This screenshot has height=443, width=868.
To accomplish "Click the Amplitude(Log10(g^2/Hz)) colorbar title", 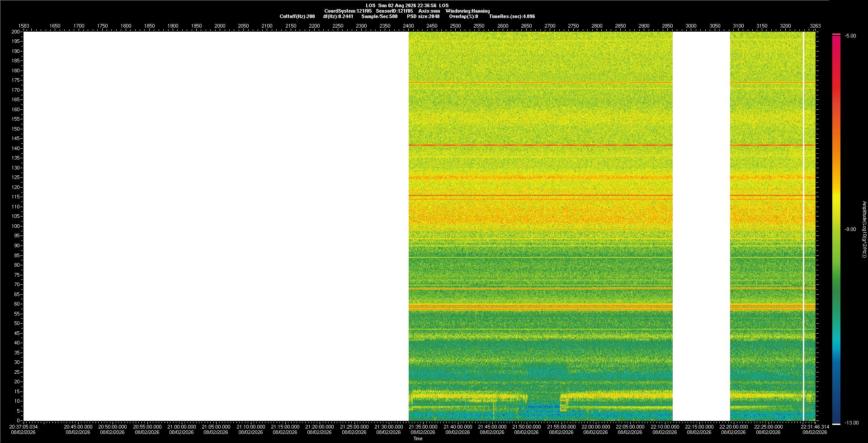I will (864, 230).
